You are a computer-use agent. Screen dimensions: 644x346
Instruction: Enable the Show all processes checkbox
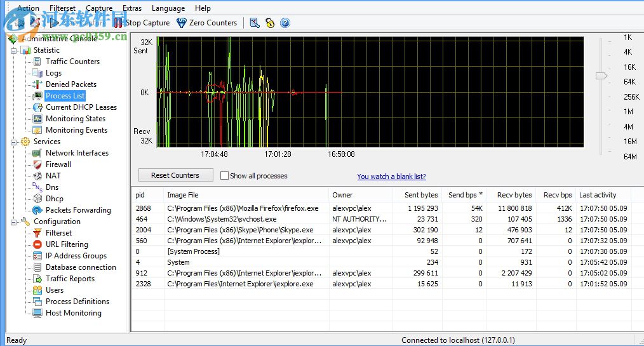click(x=224, y=176)
